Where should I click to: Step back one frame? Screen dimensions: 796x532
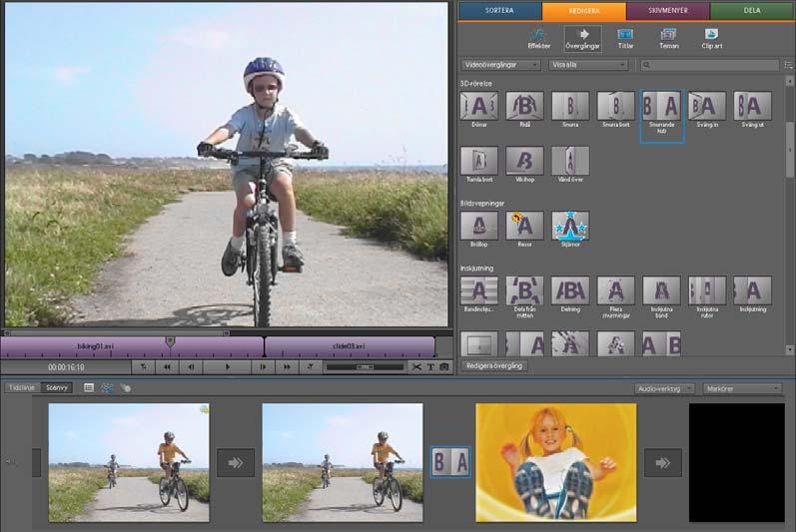(x=191, y=366)
